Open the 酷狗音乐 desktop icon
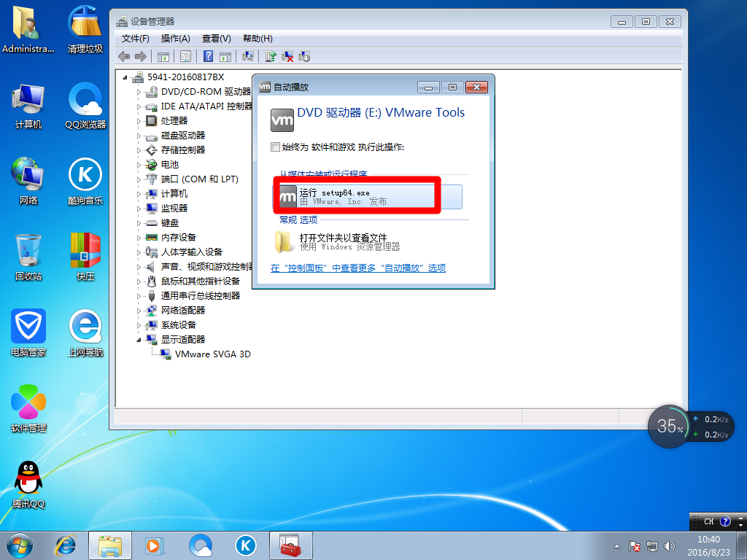Viewport: 747px width, 560px height. pos(85,182)
